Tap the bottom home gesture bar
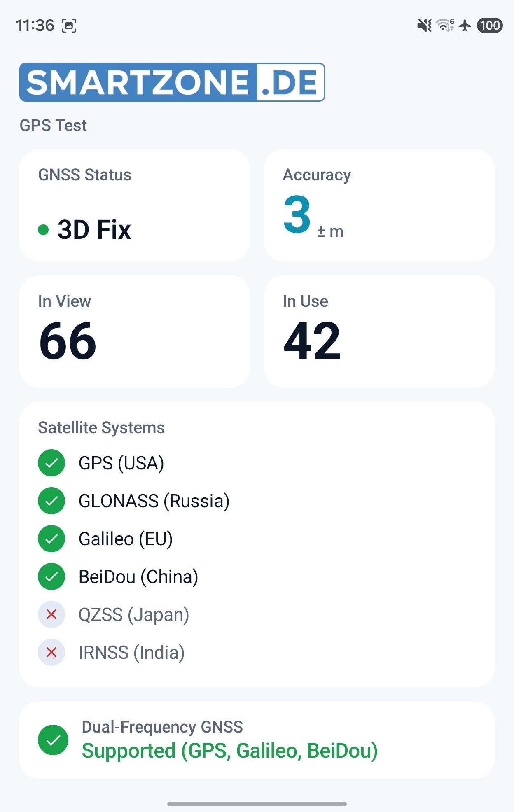The width and height of the screenshot is (514, 812). [x=257, y=803]
